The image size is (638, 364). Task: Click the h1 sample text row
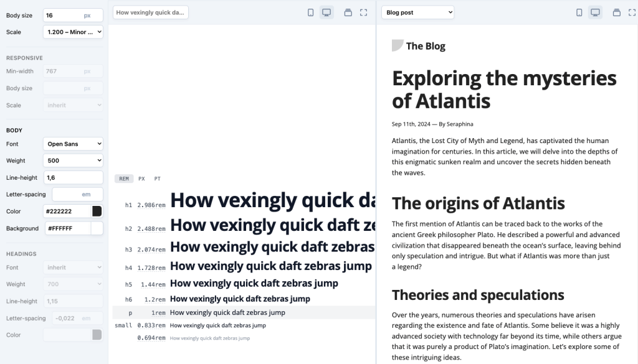coord(273,200)
